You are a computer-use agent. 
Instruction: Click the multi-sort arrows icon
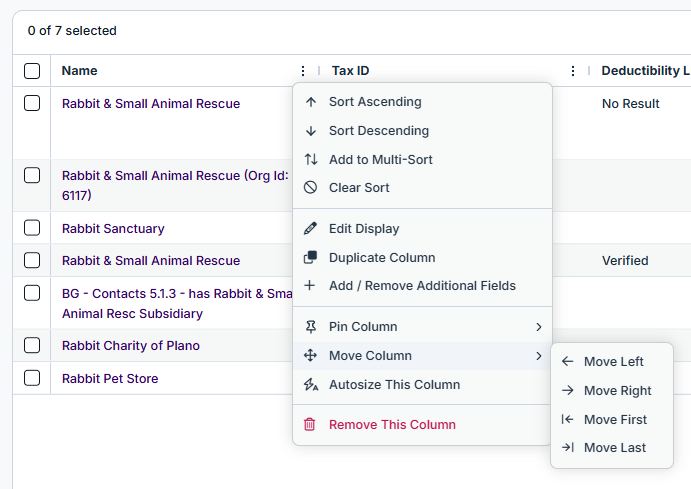coord(311,159)
